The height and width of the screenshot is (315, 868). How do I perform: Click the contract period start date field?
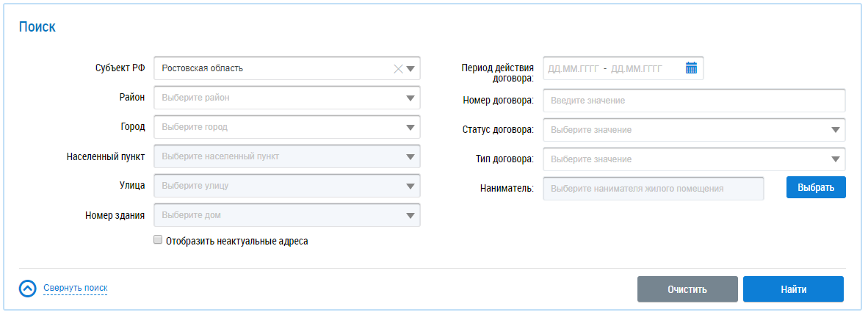573,69
